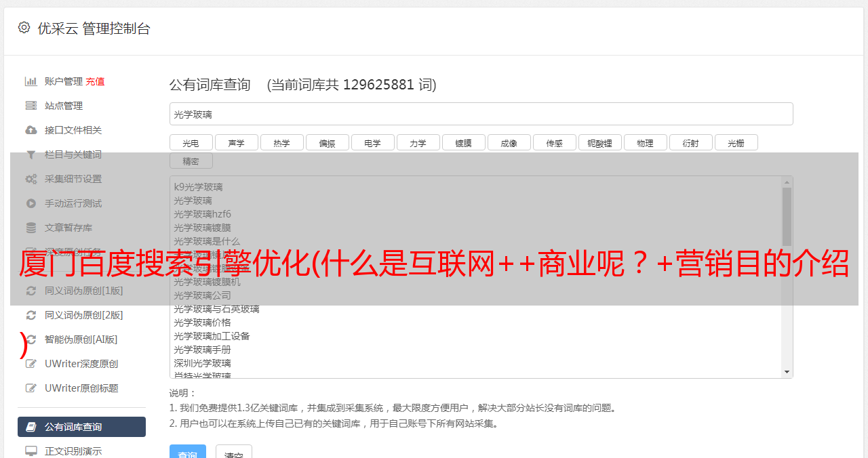Click the list scrollbar up arrow

pos(787,182)
